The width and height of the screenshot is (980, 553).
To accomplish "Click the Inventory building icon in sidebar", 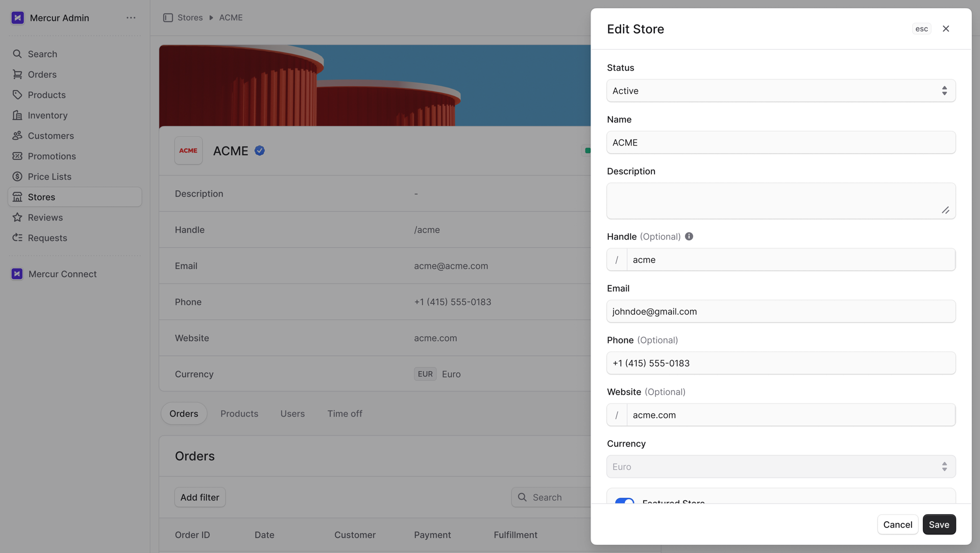I will pyautogui.click(x=17, y=115).
